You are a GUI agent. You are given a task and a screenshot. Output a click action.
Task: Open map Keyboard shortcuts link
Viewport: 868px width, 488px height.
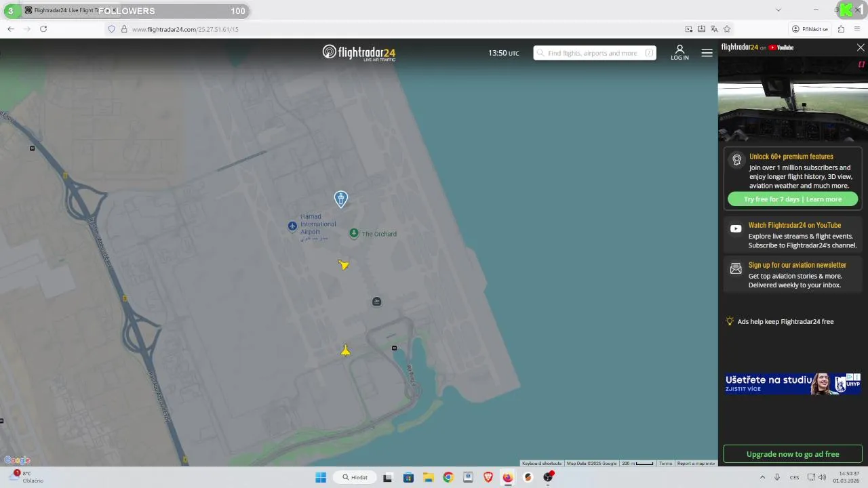pyautogui.click(x=542, y=464)
